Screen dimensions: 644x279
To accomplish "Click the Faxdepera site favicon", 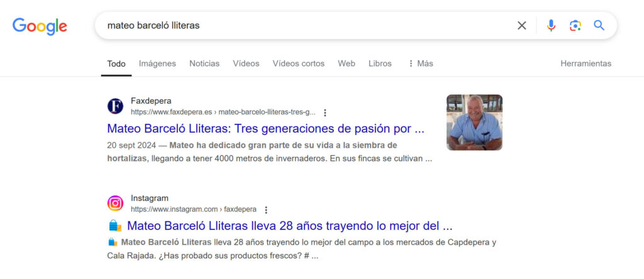I will pyautogui.click(x=115, y=106).
